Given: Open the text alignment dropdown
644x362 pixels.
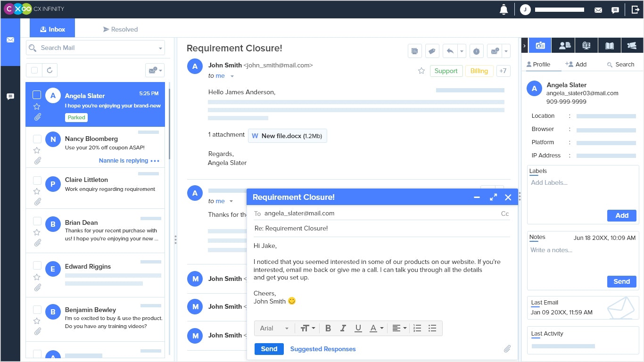Looking at the screenshot, I should pos(399,328).
